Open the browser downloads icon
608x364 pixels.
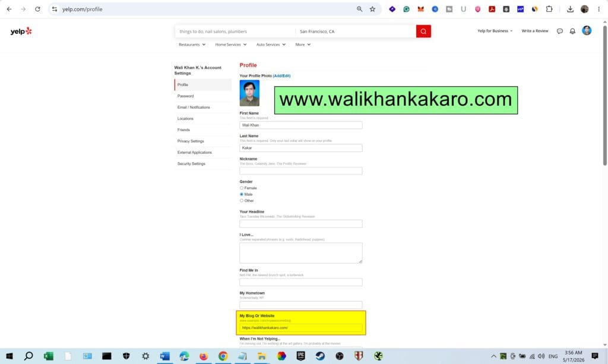570,9
